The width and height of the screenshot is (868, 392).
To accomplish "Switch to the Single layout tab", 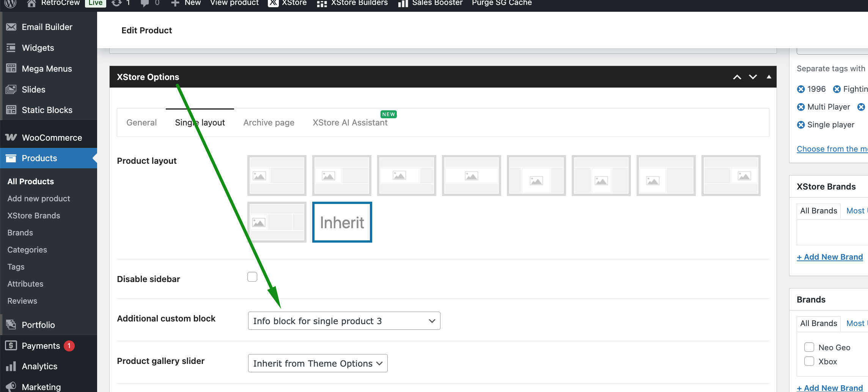I will [x=200, y=122].
